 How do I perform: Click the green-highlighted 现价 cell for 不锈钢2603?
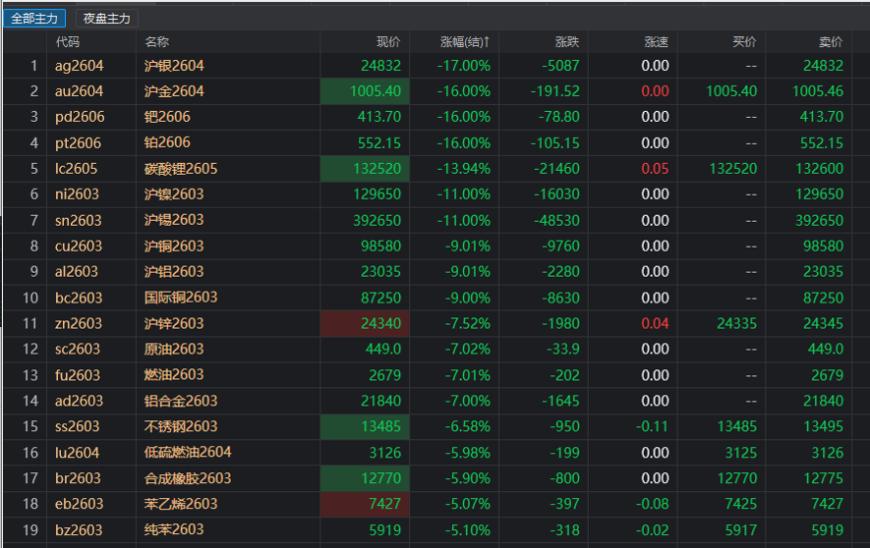[x=364, y=427]
